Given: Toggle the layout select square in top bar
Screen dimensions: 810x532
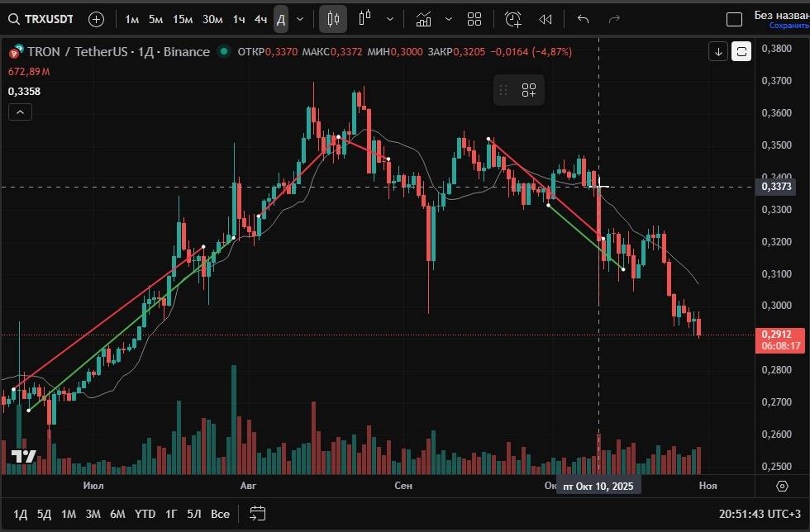Looking at the screenshot, I should coord(734,20).
